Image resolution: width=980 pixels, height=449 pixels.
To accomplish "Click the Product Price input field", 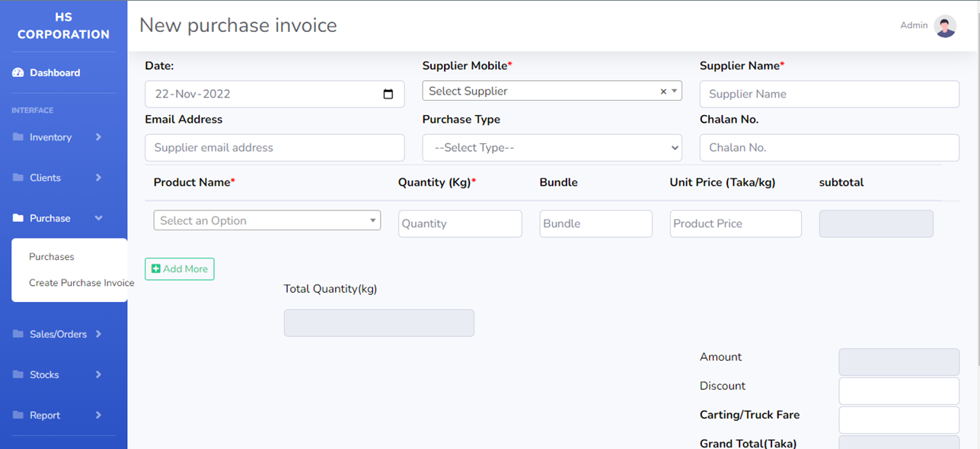I will coord(736,224).
